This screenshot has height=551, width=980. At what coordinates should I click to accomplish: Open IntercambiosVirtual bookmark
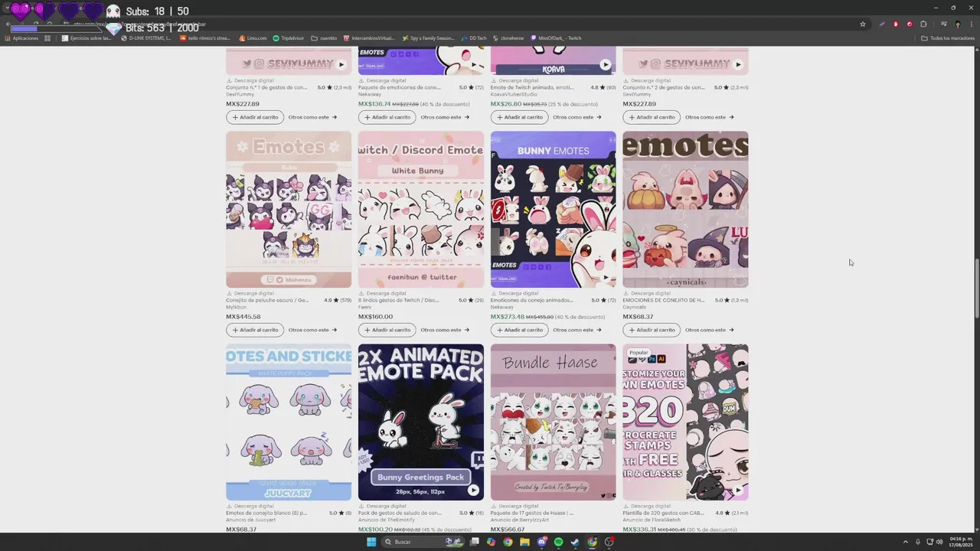(369, 38)
